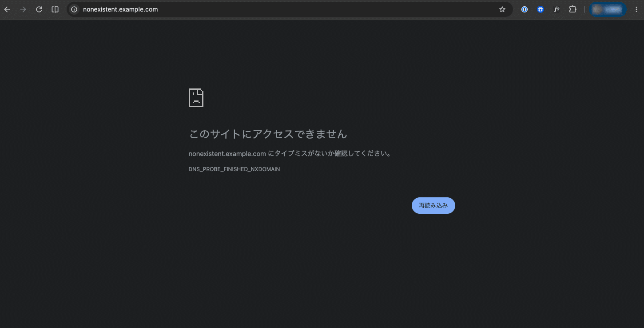Click the このサイトにアクセスできません heading
This screenshot has height=328, width=644.
click(268, 134)
